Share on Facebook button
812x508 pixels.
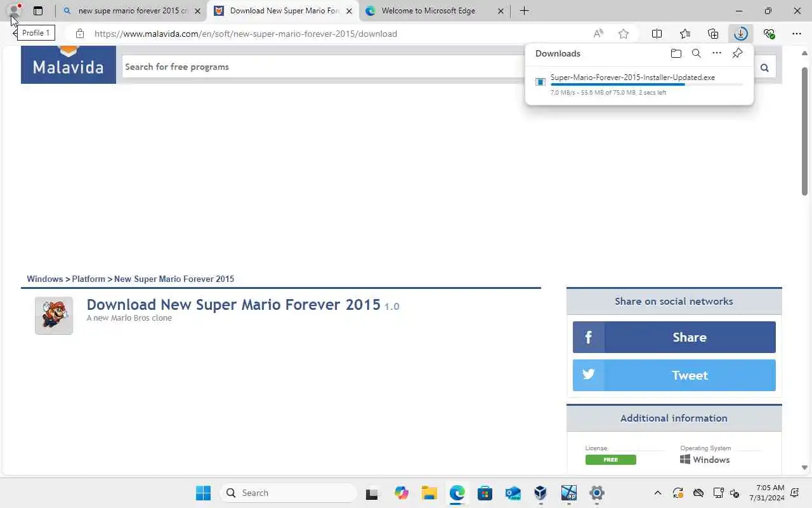point(674,337)
